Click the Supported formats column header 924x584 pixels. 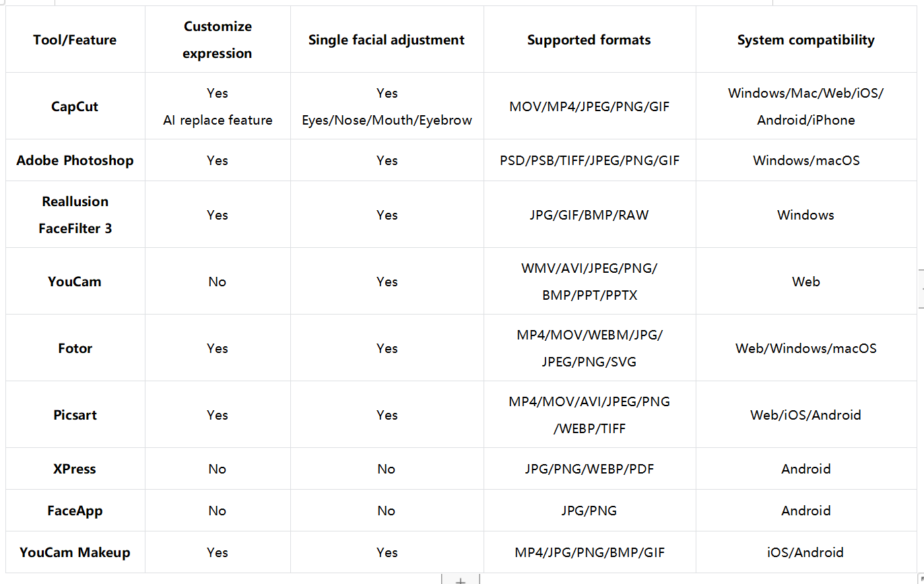(589, 40)
